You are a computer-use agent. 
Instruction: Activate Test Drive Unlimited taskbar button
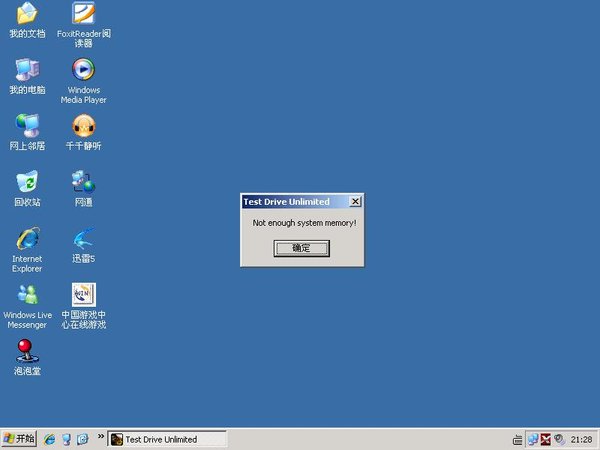click(167, 439)
